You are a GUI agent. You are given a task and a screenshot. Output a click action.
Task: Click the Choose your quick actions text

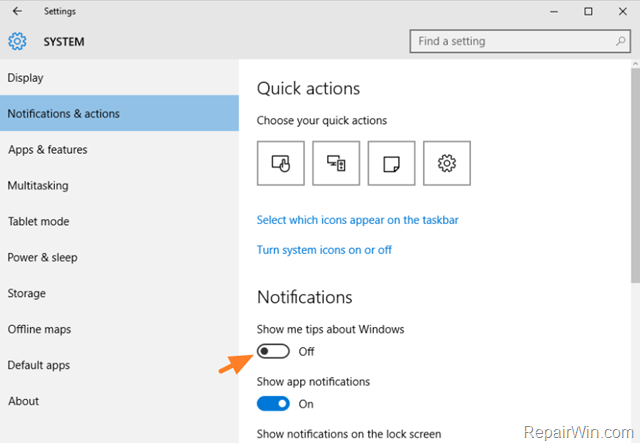click(x=322, y=120)
